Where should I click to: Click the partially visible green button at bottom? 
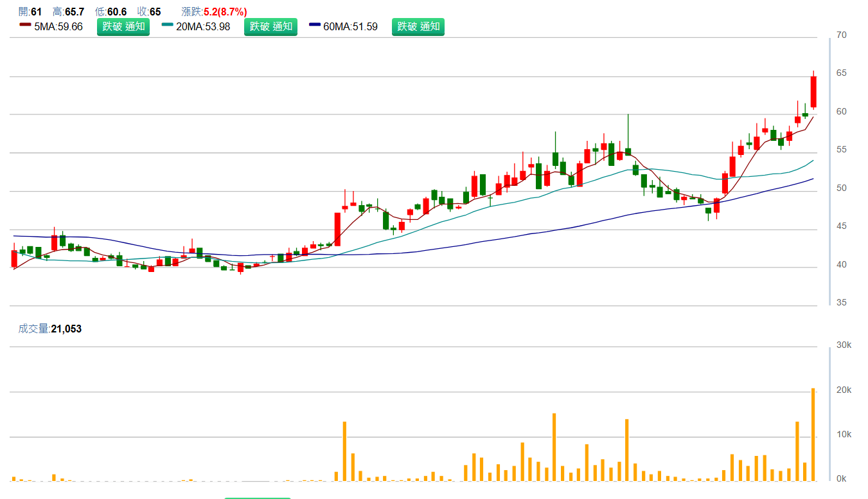[x=257, y=497]
